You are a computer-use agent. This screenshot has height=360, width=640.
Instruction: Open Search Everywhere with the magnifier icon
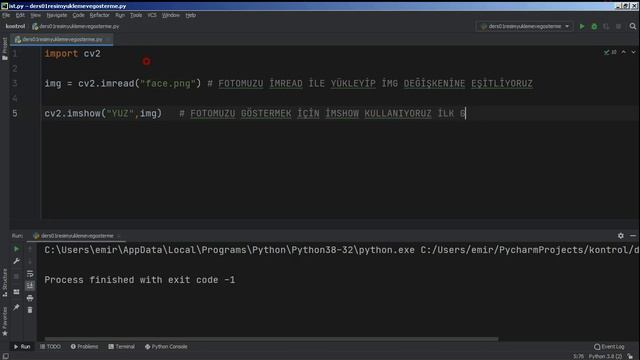pos(633,26)
